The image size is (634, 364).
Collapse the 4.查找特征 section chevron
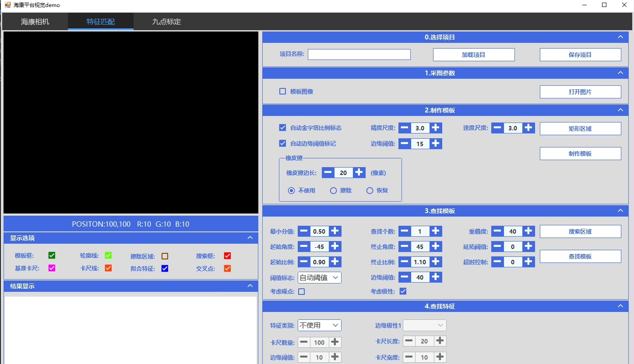pos(620,306)
